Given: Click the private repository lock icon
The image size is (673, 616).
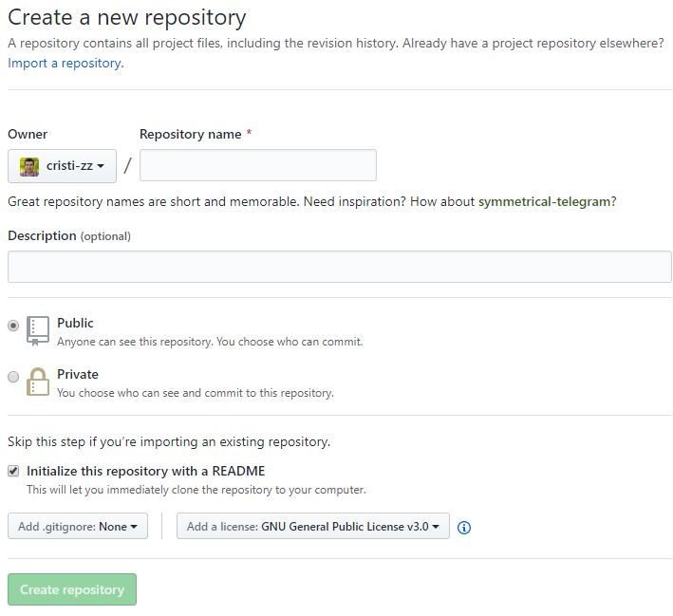Looking at the screenshot, I should 37,382.
